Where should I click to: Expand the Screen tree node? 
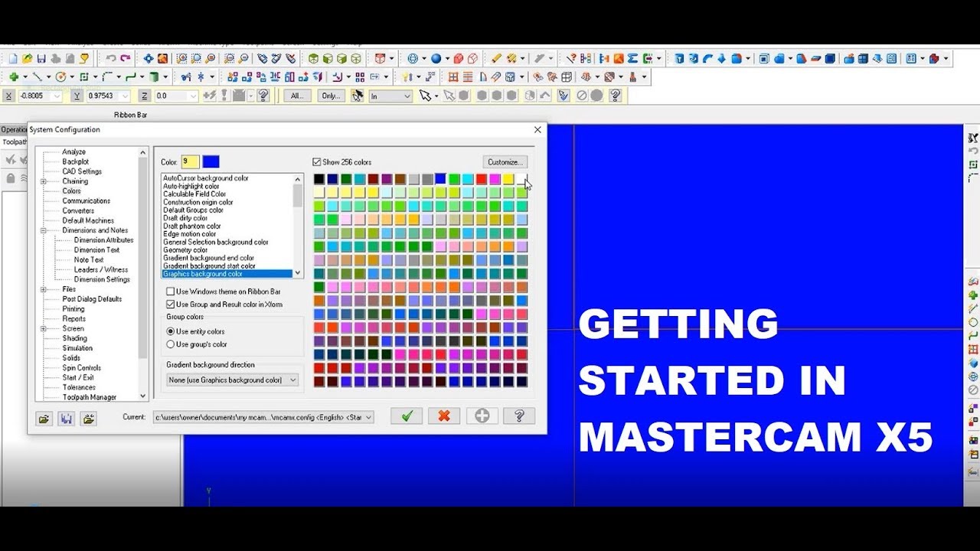pyautogui.click(x=44, y=328)
